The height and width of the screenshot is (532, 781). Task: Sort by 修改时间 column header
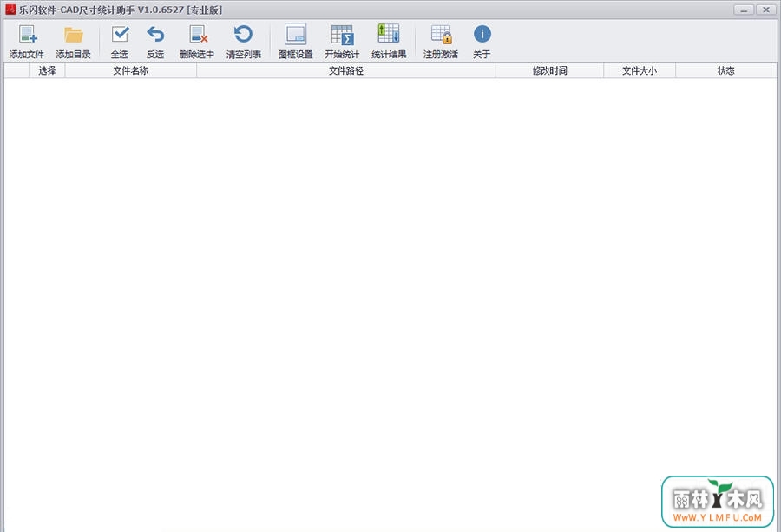pyautogui.click(x=549, y=71)
